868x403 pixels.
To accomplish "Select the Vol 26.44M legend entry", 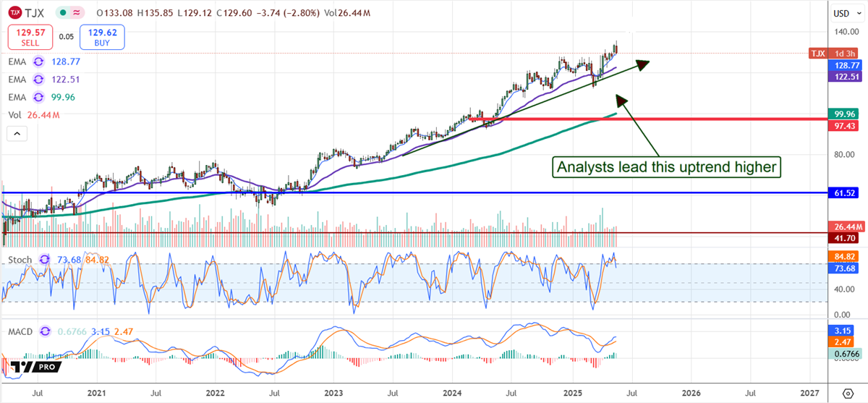I will coord(34,115).
